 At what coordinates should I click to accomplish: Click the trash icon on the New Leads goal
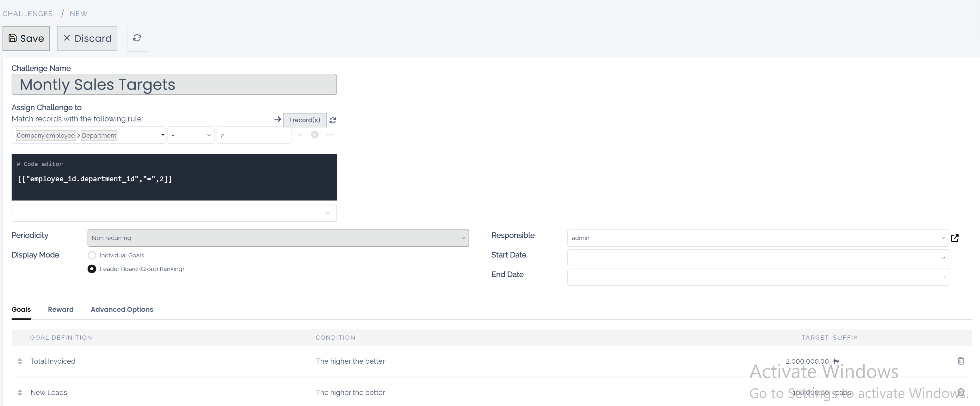(x=961, y=392)
